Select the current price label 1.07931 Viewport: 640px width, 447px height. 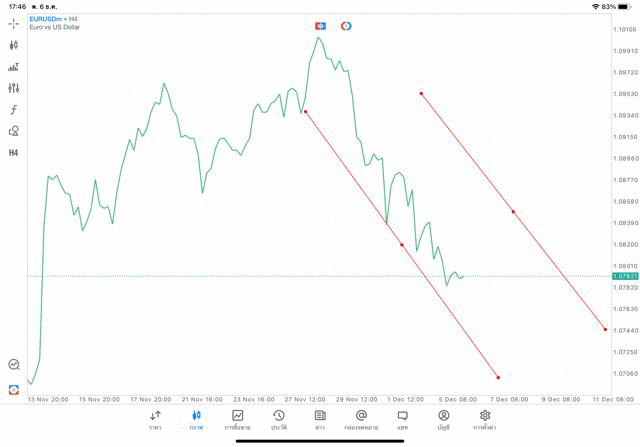[624, 276]
